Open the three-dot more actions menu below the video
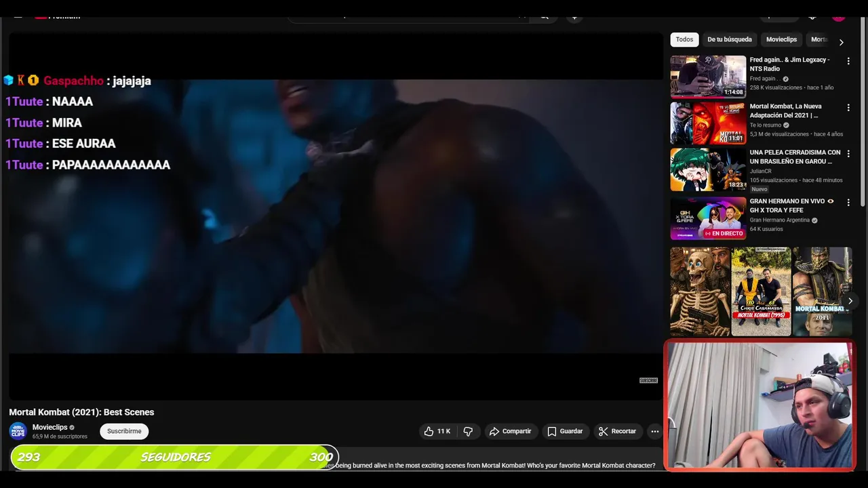The image size is (868, 488). tap(654, 431)
